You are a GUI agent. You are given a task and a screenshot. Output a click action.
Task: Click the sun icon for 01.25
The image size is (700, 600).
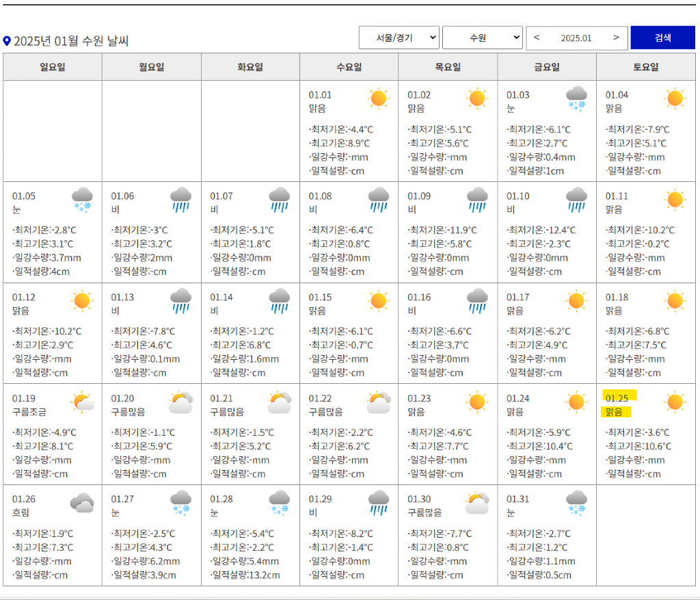click(x=675, y=402)
